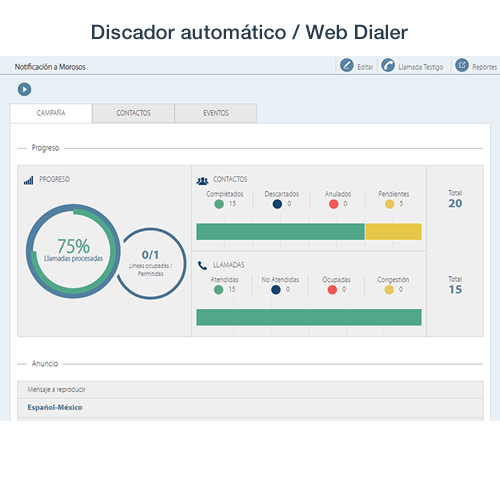Click the Pendientes label
The image size is (500, 500).
tap(394, 194)
